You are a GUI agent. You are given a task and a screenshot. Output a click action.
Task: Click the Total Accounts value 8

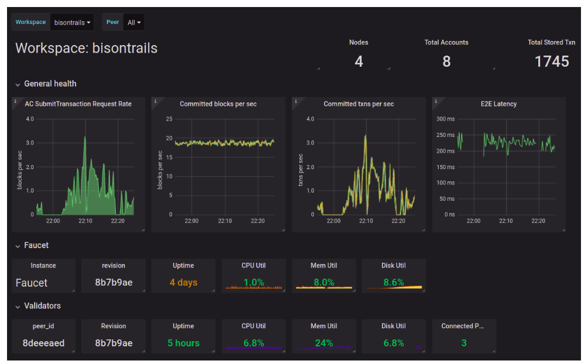pos(446,61)
